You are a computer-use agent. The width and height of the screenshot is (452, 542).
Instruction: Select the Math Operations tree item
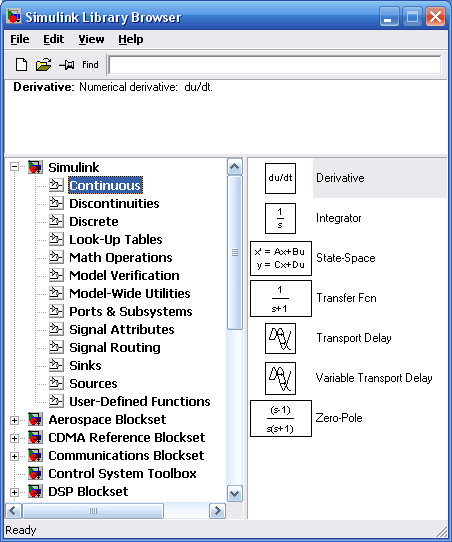(121, 257)
